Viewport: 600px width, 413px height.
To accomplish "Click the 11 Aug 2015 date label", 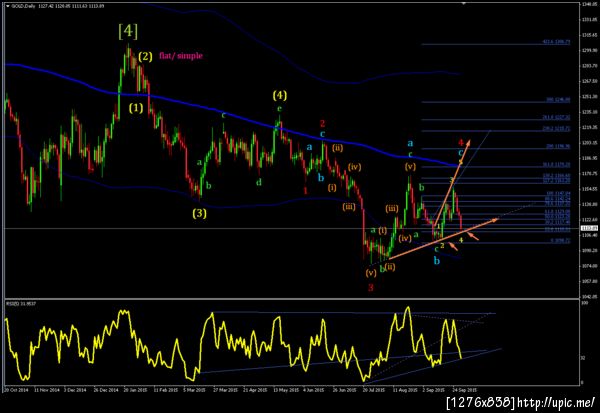I will click(x=404, y=390).
